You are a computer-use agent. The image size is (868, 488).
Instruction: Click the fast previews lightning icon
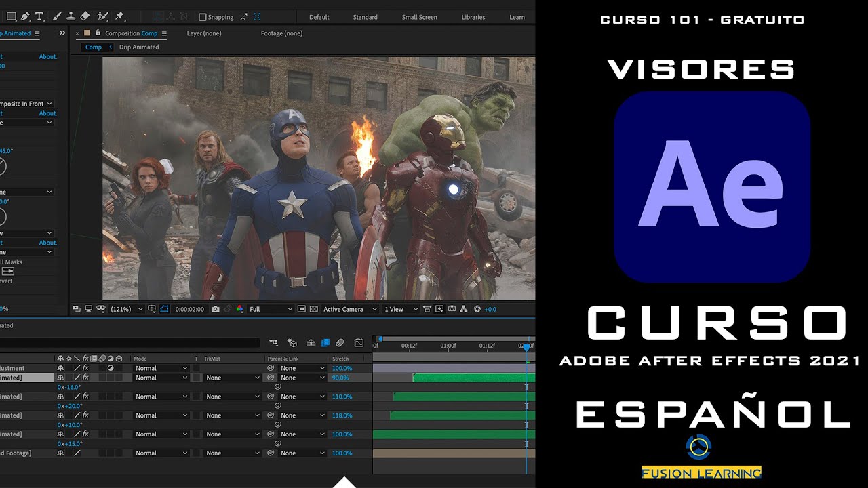click(x=439, y=309)
